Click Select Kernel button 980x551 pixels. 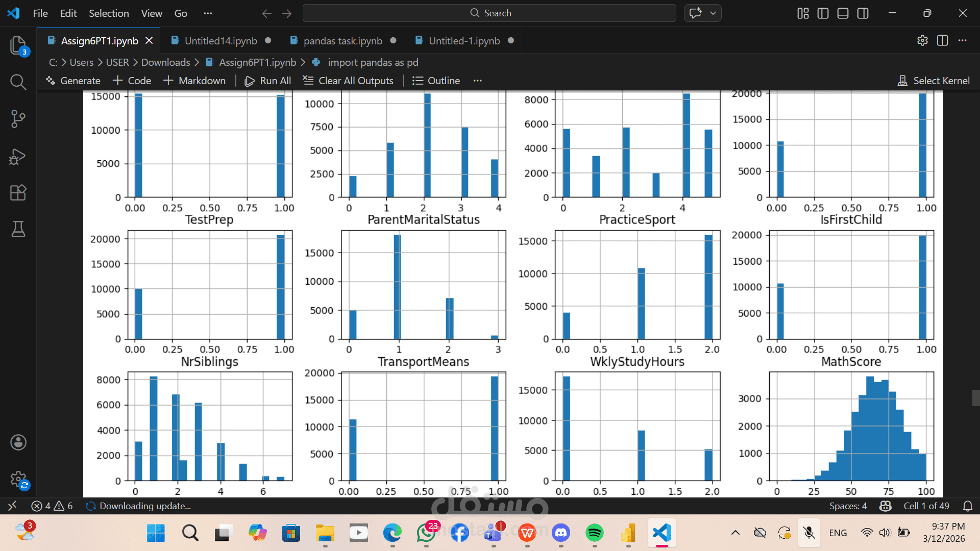[x=934, y=81]
